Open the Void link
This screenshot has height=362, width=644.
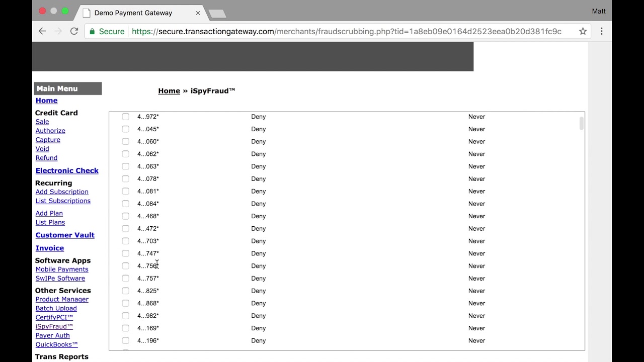(x=42, y=149)
